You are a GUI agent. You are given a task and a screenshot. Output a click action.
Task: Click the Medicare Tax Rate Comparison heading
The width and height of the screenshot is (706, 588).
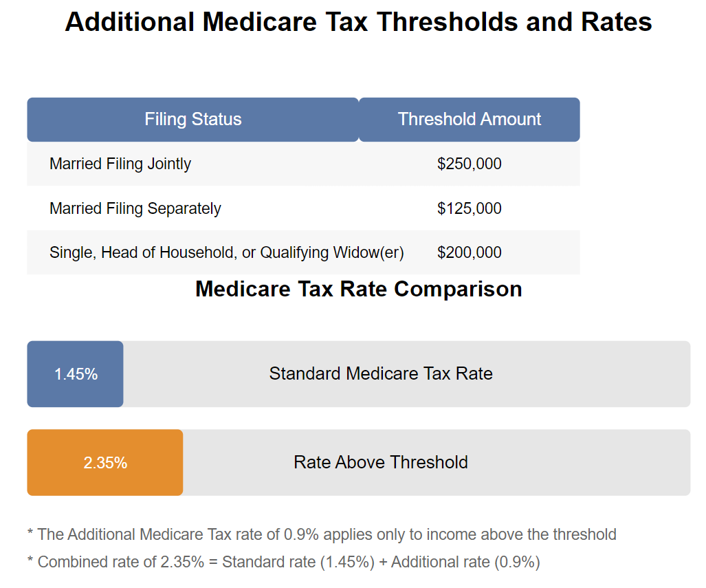pyautogui.click(x=359, y=289)
